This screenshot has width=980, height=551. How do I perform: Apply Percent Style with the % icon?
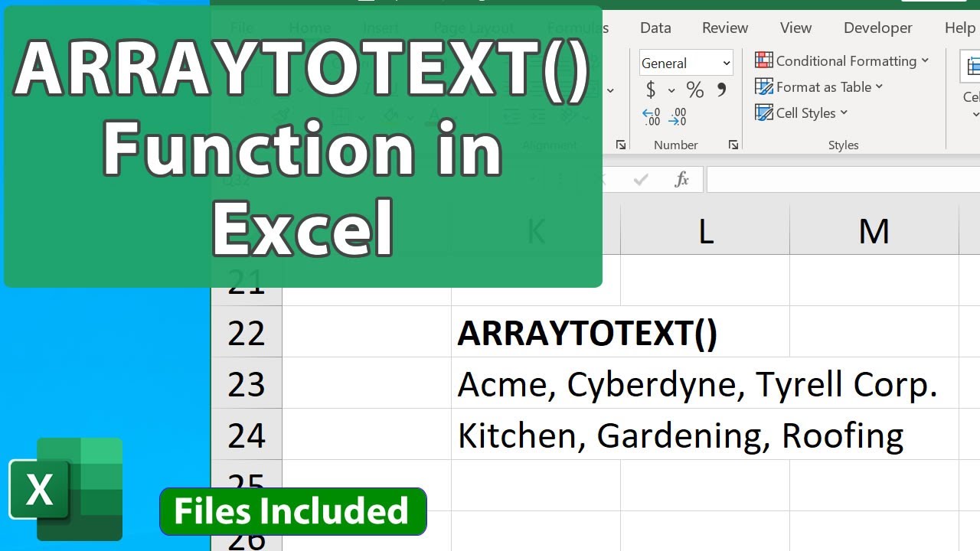(x=694, y=90)
